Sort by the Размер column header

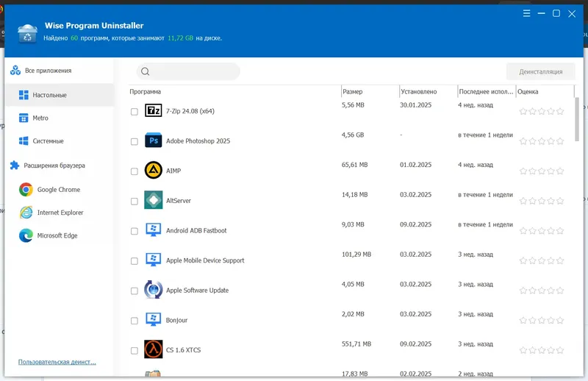353,92
